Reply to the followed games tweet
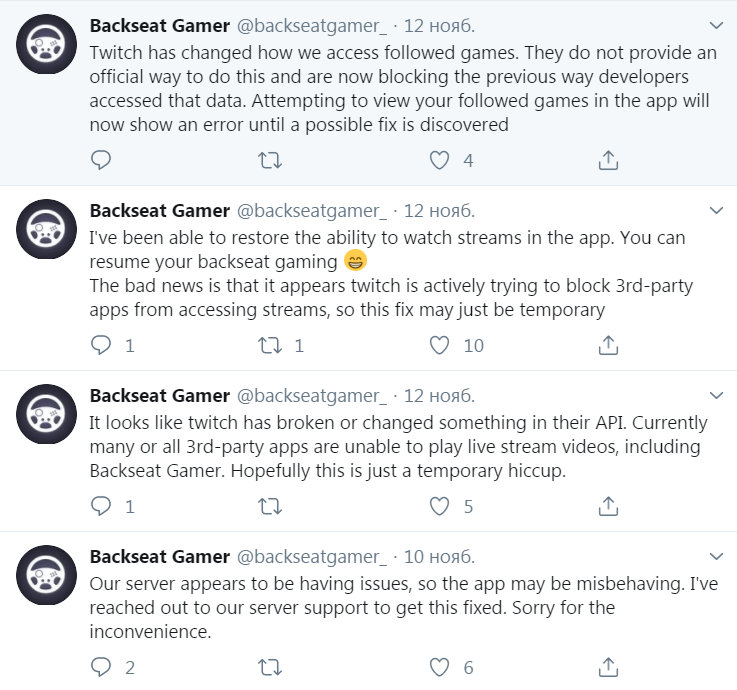Screen dimensions: 737x690 coord(101,160)
